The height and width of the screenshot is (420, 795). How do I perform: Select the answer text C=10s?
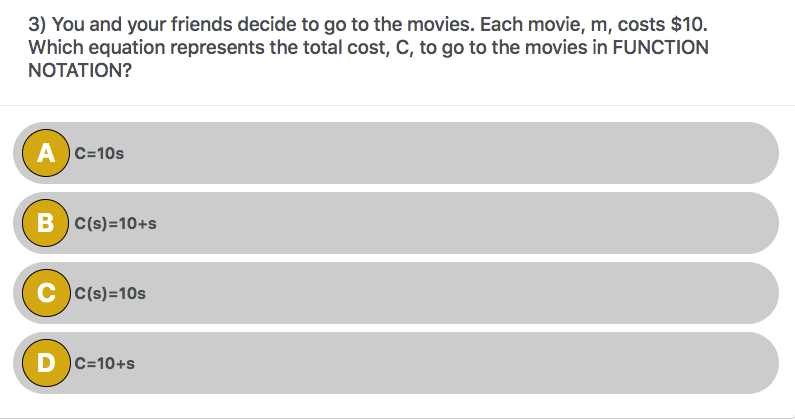(99, 153)
